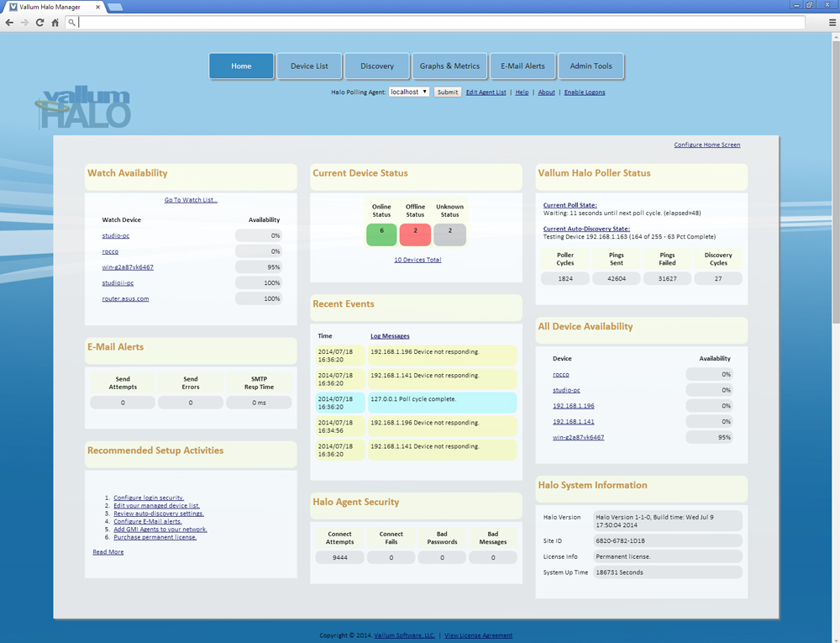
Task: Click the Vallum Halo logo
Action: [83, 108]
